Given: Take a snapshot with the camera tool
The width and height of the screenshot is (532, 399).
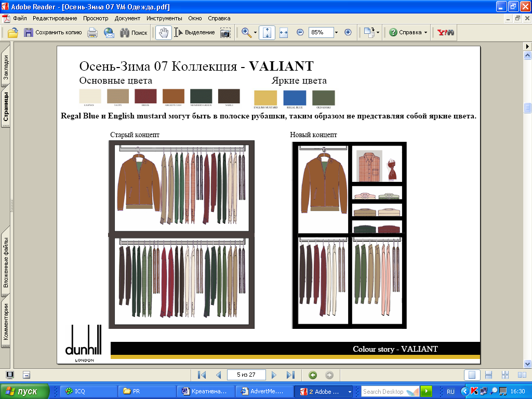Looking at the screenshot, I should (x=225, y=33).
